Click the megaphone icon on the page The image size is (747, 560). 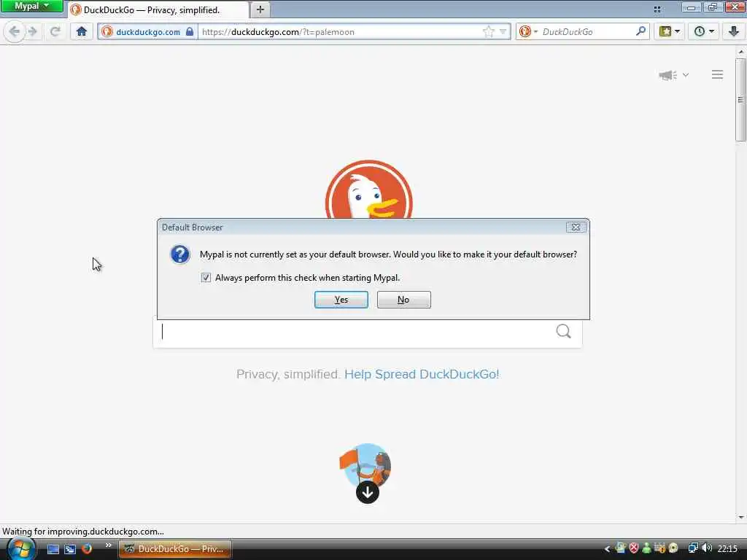pyautogui.click(x=667, y=75)
